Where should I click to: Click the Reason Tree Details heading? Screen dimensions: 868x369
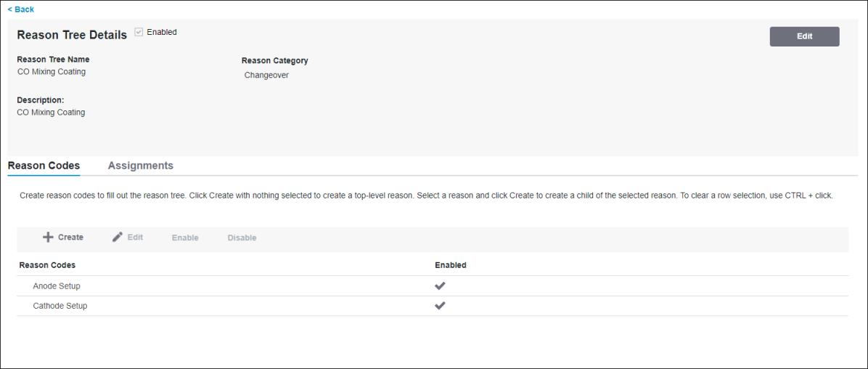click(72, 35)
